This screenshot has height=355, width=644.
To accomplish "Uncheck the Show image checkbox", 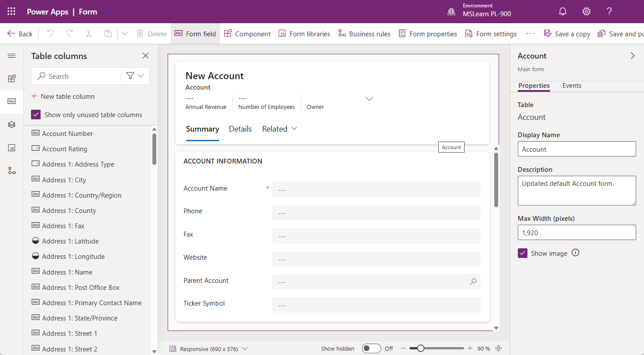I will pos(523,253).
